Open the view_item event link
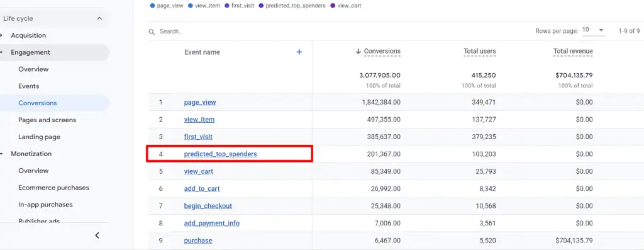 [199, 120]
